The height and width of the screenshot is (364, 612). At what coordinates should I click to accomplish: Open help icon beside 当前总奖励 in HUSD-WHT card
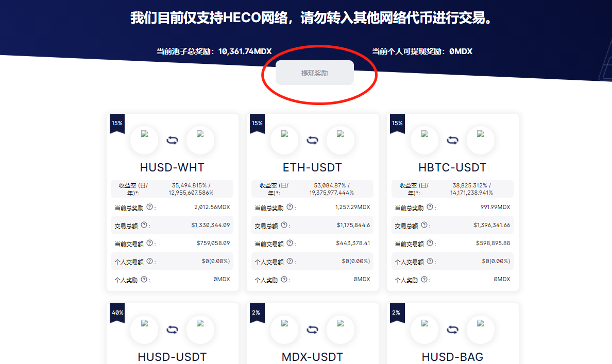149,207
